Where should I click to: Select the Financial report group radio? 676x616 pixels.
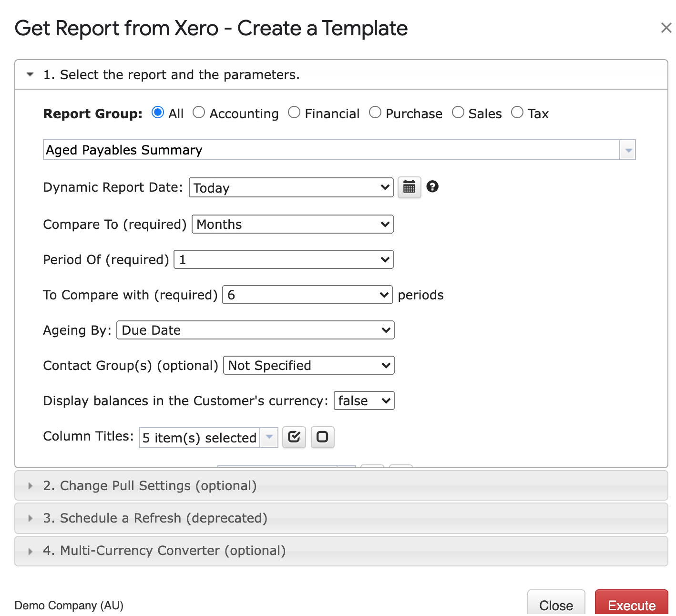294,113
